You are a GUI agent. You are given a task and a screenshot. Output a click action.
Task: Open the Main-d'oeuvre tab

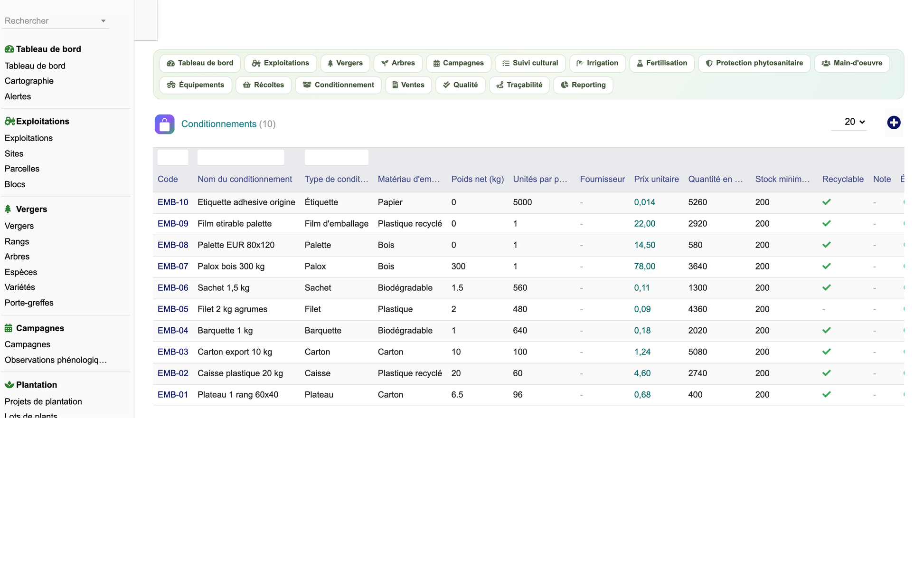[852, 63]
